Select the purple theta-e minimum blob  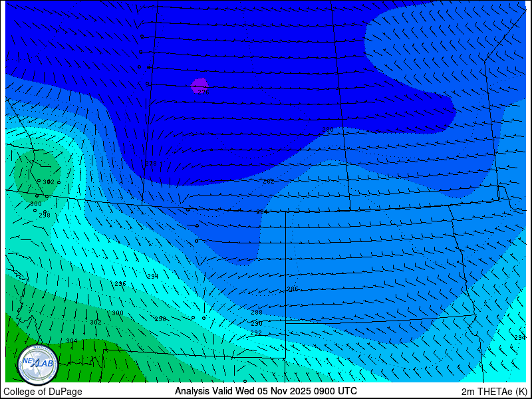pos(199,86)
